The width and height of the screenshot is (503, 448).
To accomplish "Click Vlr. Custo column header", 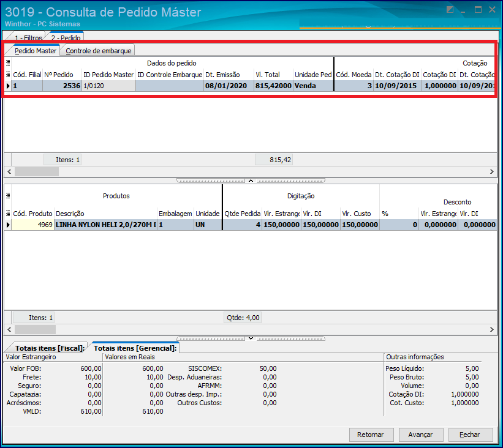I will coord(360,214).
